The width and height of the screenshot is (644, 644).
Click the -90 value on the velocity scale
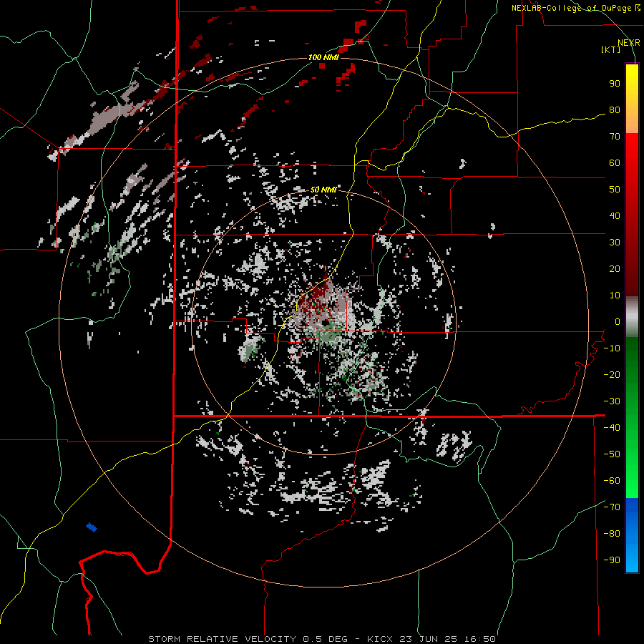tap(612, 560)
